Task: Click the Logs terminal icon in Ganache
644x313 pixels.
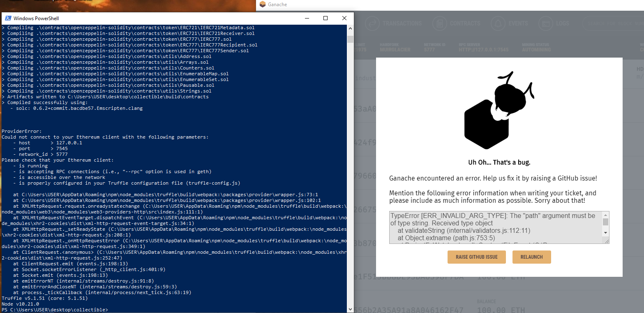Action: click(546, 23)
